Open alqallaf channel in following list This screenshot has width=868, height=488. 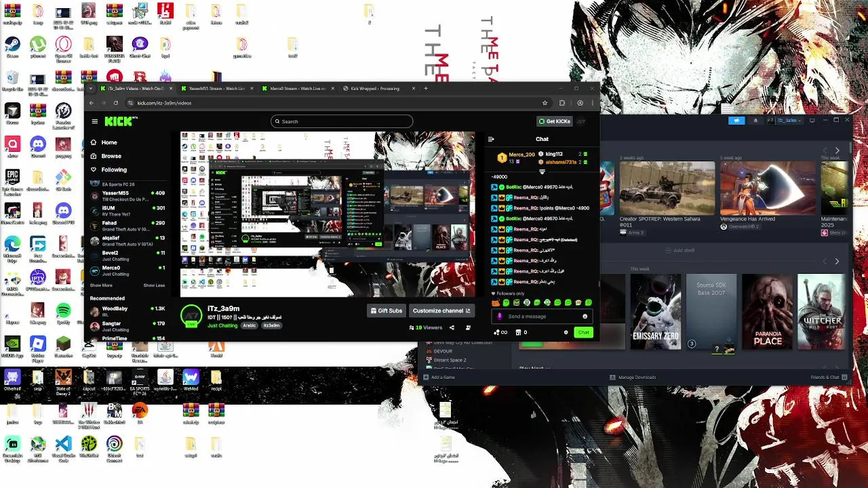[127, 241]
